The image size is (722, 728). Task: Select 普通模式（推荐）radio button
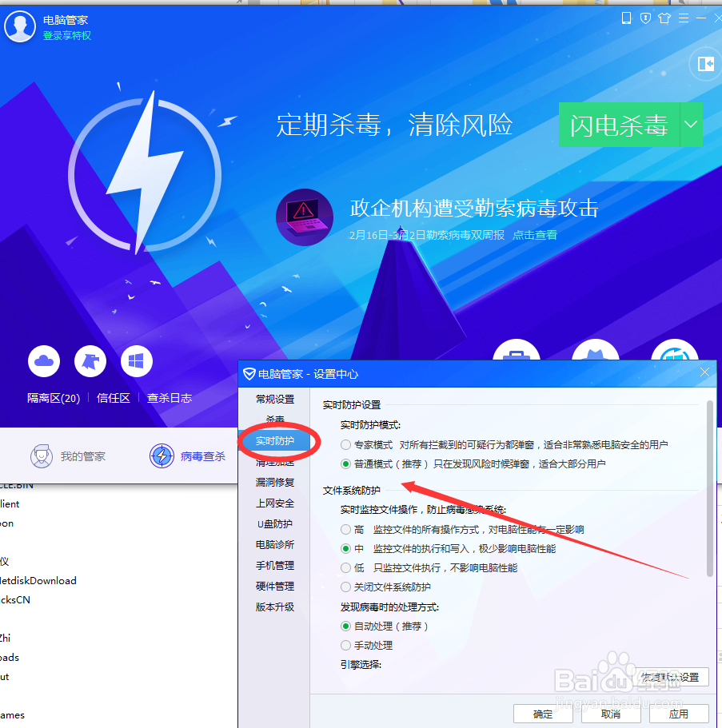point(345,463)
